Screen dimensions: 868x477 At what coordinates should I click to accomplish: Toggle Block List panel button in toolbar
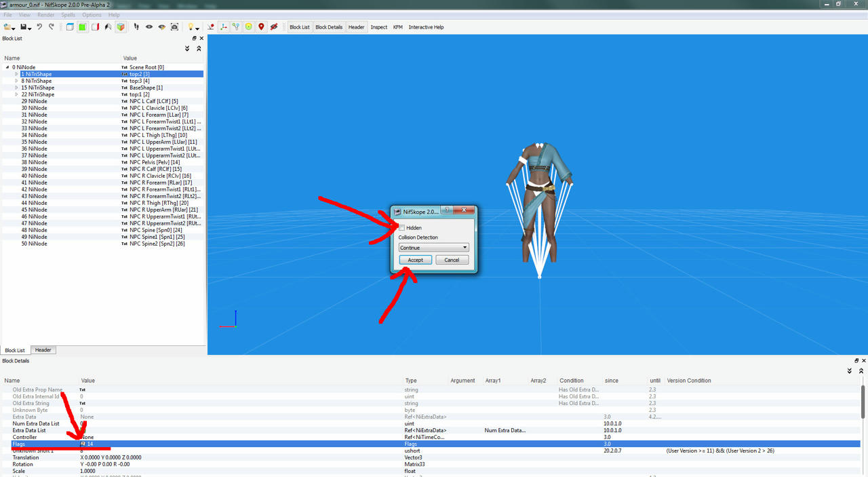coord(300,27)
